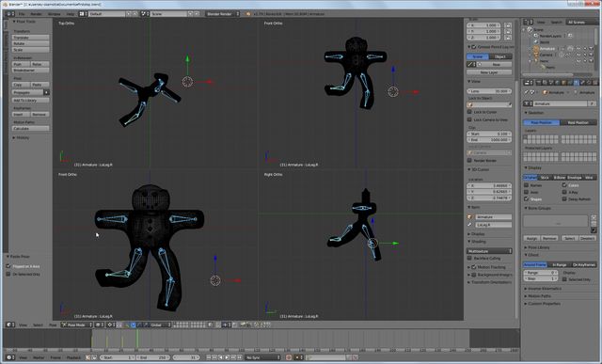Click the grease pencil draw icon beside New

click(x=471, y=65)
